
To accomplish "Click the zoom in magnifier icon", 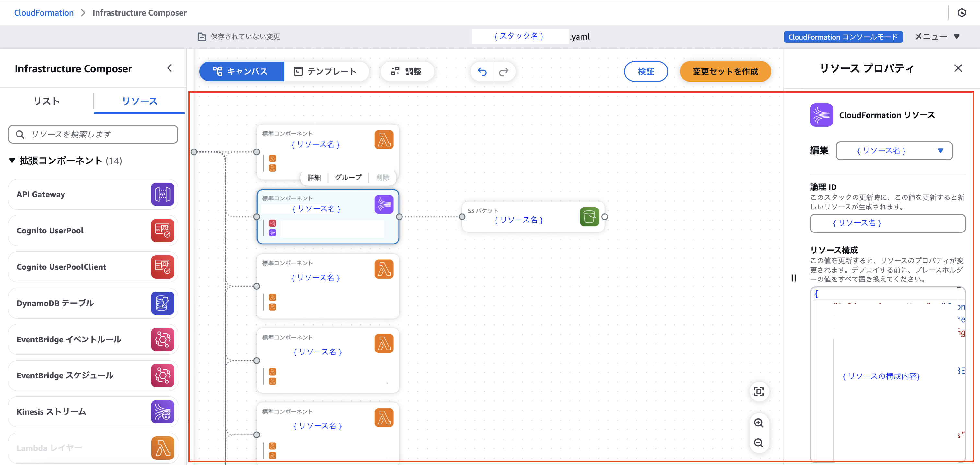I will [758, 423].
